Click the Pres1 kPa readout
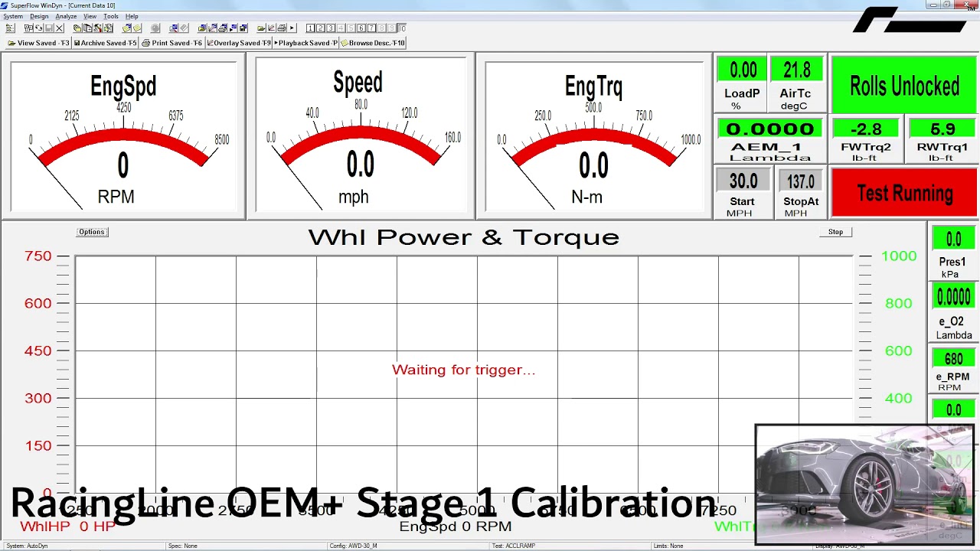 (952, 253)
